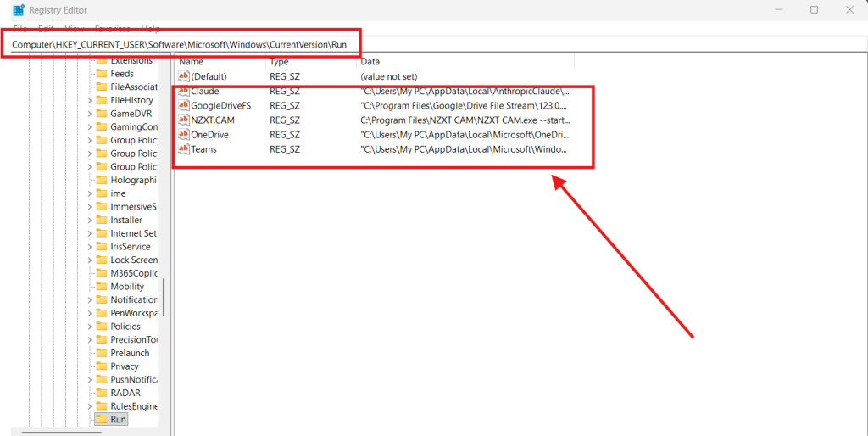Select the PenWorkspa key label

tap(134, 313)
